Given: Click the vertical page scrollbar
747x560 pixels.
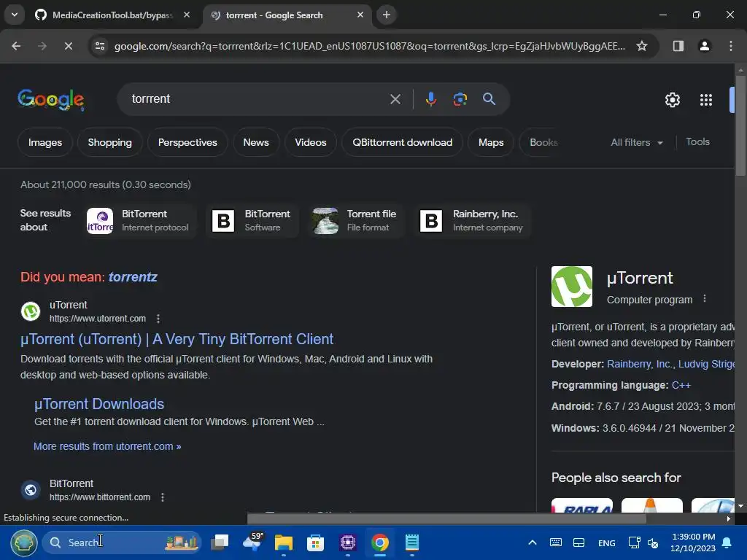Looking at the screenshot, I should click(x=740, y=127).
